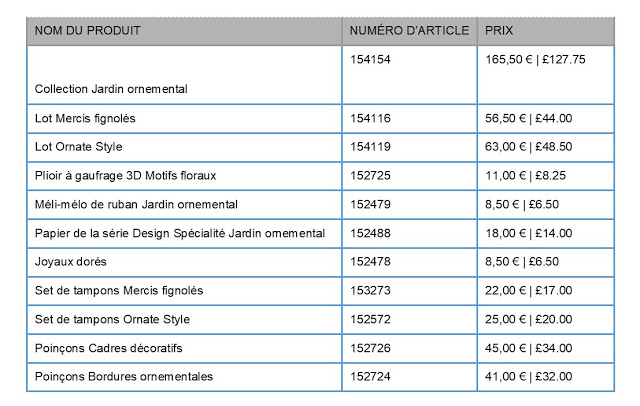This screenshot has width=640, height=406.
Task: Click article number 152725
Action: (371, 175)
